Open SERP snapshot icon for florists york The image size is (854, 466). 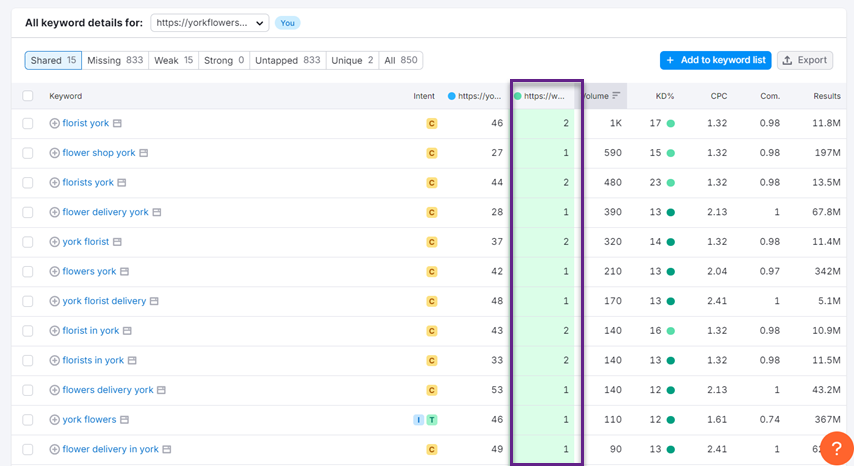122,183
